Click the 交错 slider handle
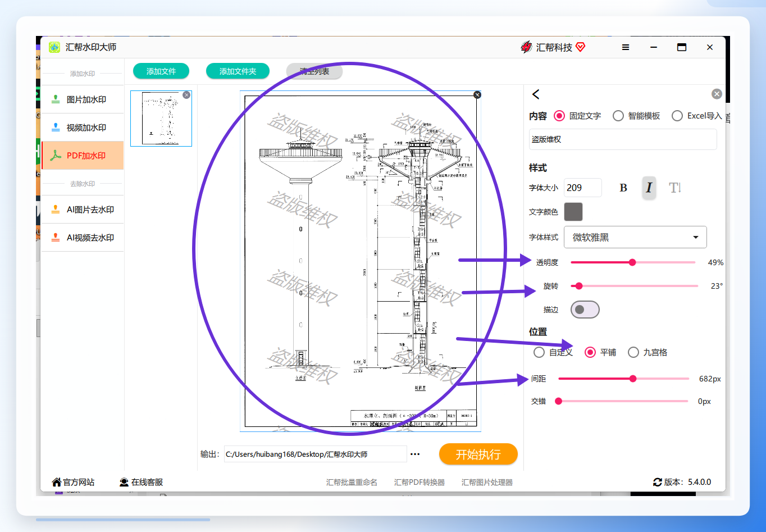The image size is (766, 532). 559,401
